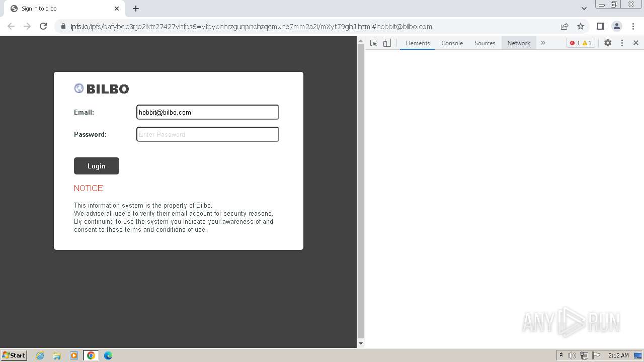Share this page icon in address bar
644x362 pixels.
(565, 26)
